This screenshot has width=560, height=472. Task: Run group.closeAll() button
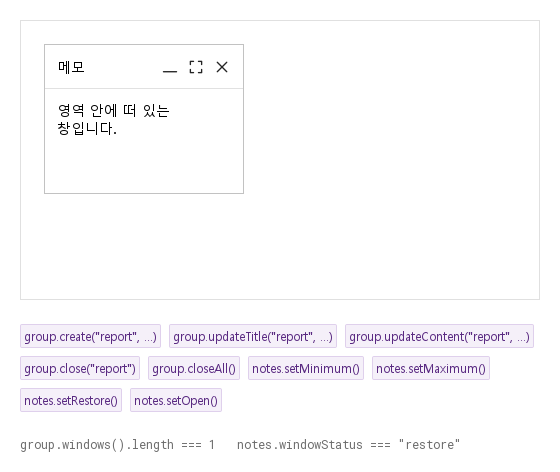pos(194,368)
